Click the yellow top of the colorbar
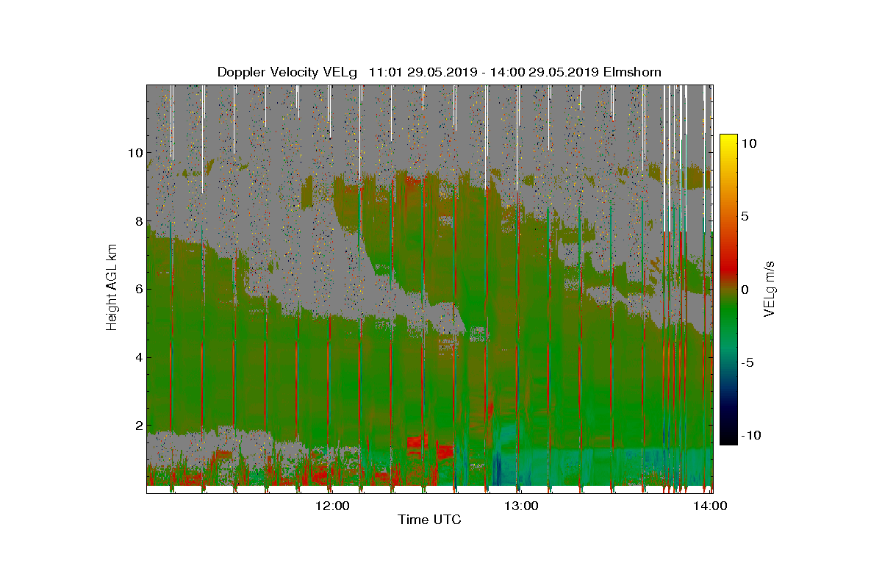 728,140
